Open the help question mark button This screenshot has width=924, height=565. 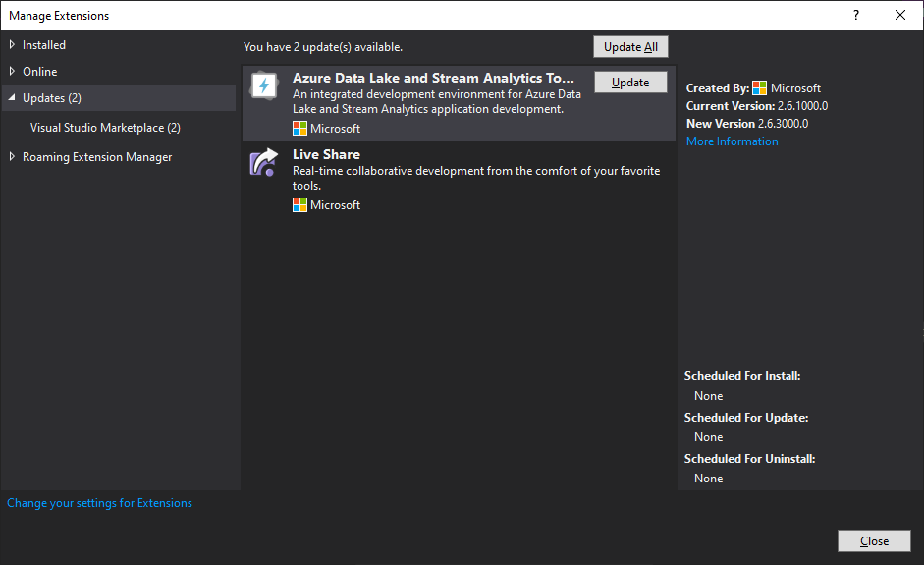(x=856, y=16)
